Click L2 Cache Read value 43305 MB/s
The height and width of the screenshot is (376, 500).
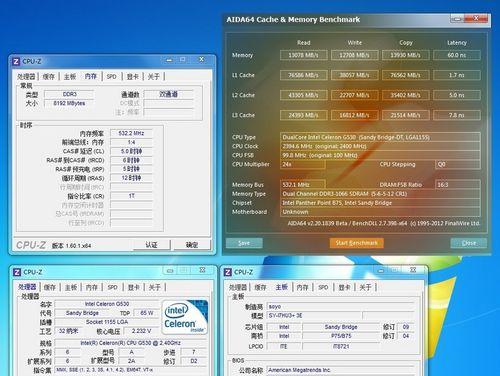tap(304, 95)
